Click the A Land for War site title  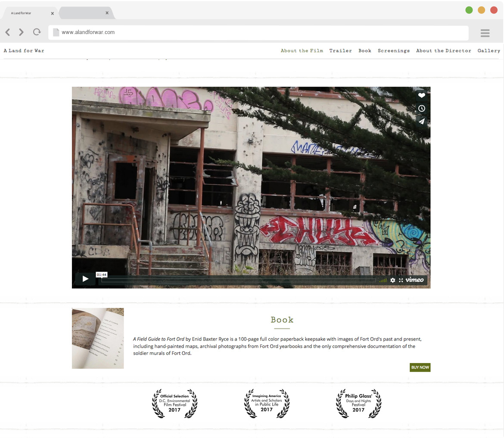24,51
